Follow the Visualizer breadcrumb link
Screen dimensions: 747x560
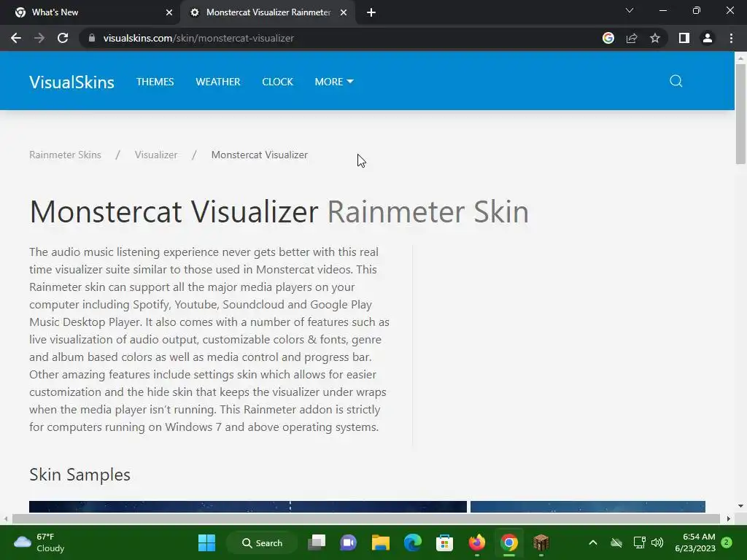tap(156, 155)
